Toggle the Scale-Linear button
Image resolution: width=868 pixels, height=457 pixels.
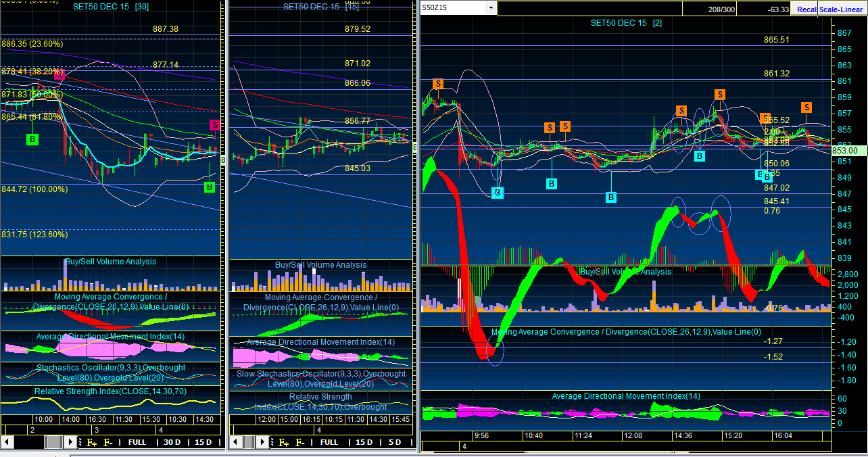click(x=842, y=9)
